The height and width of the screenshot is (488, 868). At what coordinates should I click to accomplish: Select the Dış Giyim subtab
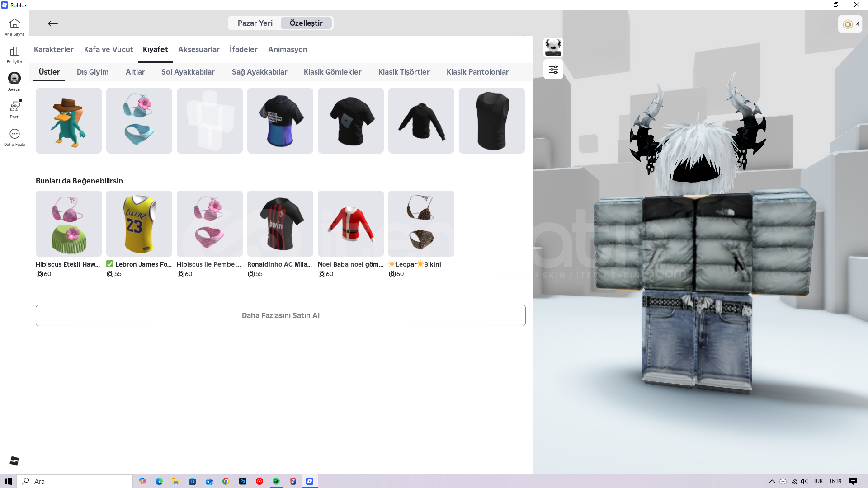pyautogui.click(x=93, y=72)
